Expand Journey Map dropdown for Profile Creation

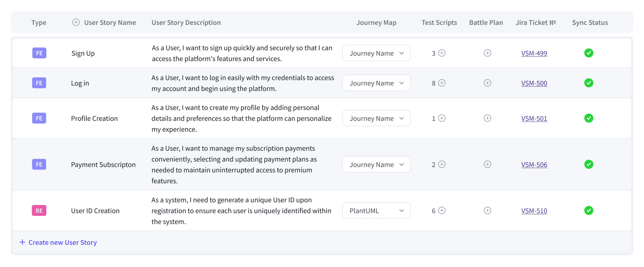click(x=376, y=118)
